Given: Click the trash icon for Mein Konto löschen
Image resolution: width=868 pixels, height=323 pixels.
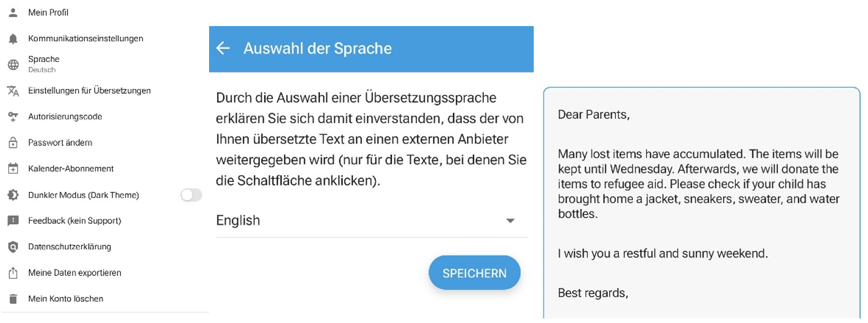Looking at the screenshot, I should pyautogui.click(x=13, y=299).
